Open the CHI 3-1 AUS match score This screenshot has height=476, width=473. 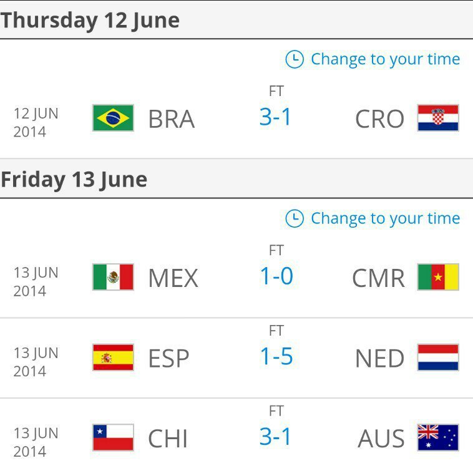click(x=275, y=437)
